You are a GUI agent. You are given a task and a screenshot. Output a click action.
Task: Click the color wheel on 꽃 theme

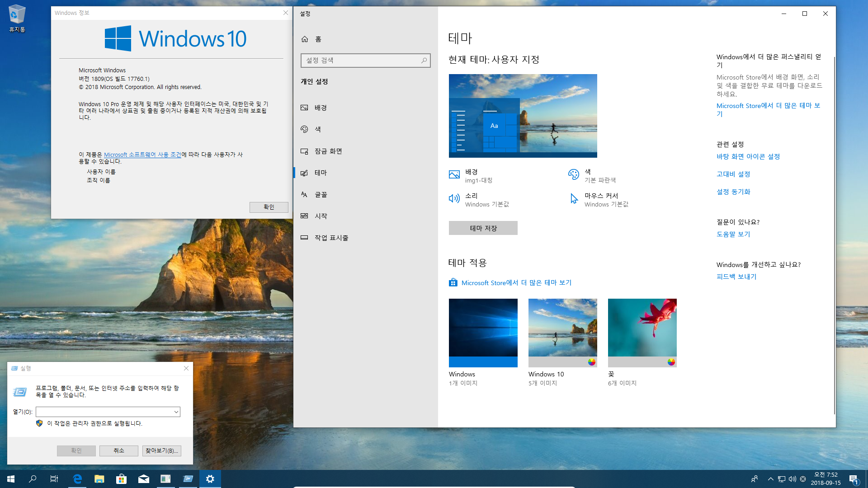pyautogui.click(x=671, y=362)
